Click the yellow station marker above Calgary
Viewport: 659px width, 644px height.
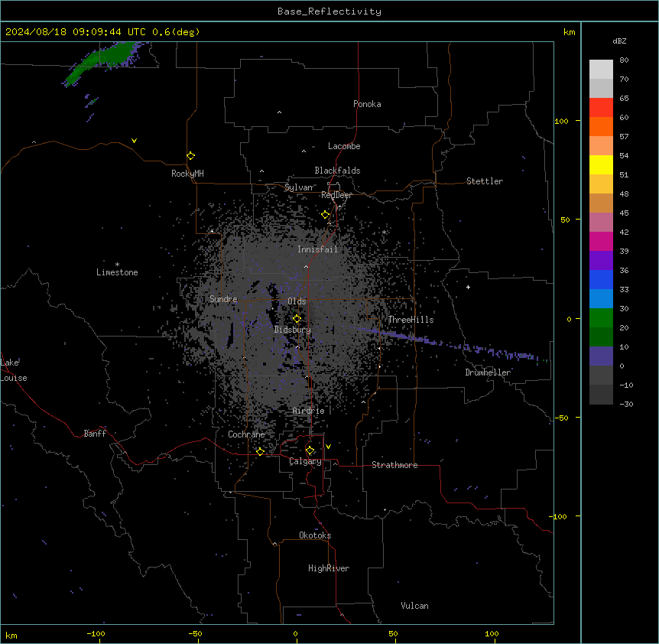pos(310,450)
